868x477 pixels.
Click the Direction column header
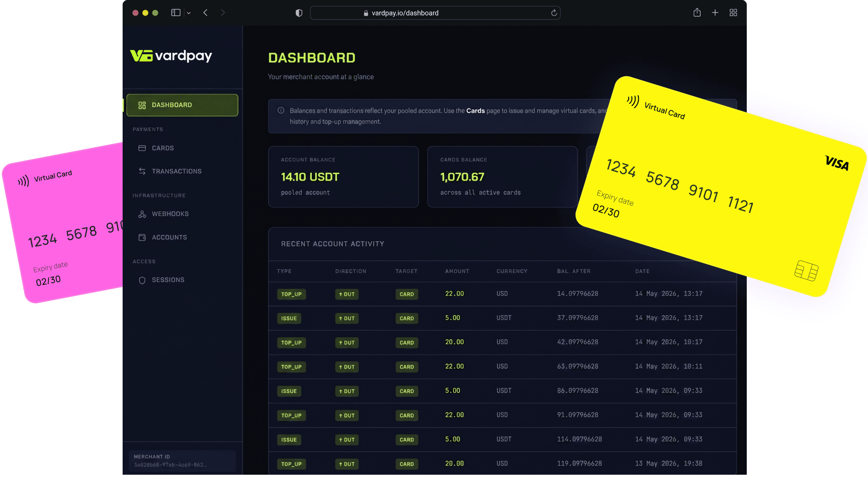pos(350,271)
